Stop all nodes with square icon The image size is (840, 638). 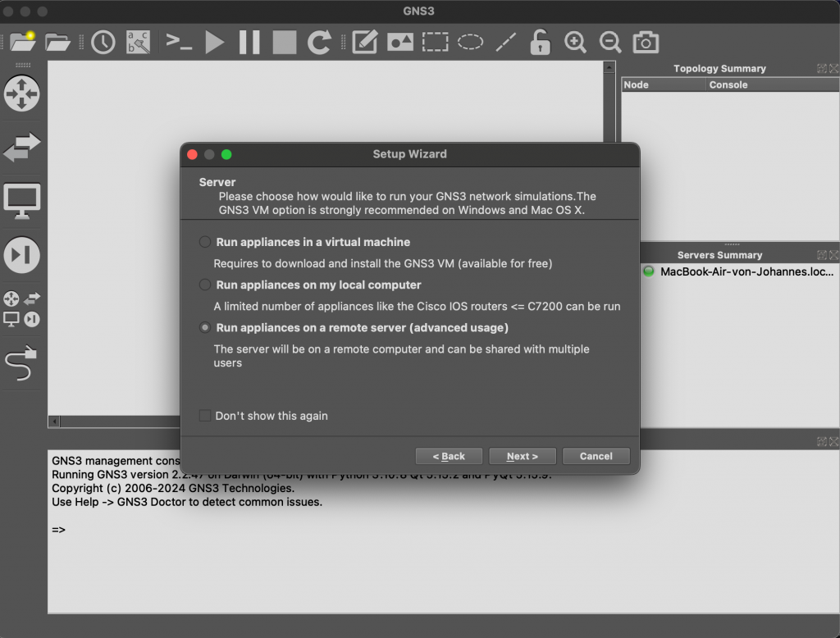285,42
